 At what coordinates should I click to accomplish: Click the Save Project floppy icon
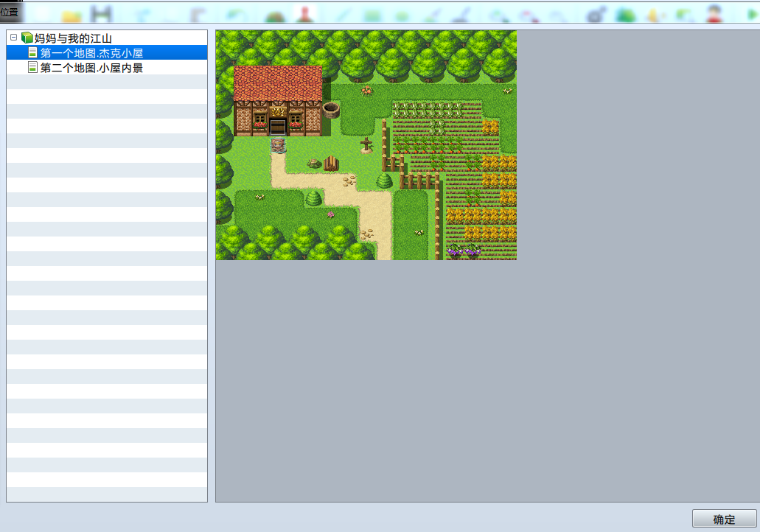click(101, 14)
